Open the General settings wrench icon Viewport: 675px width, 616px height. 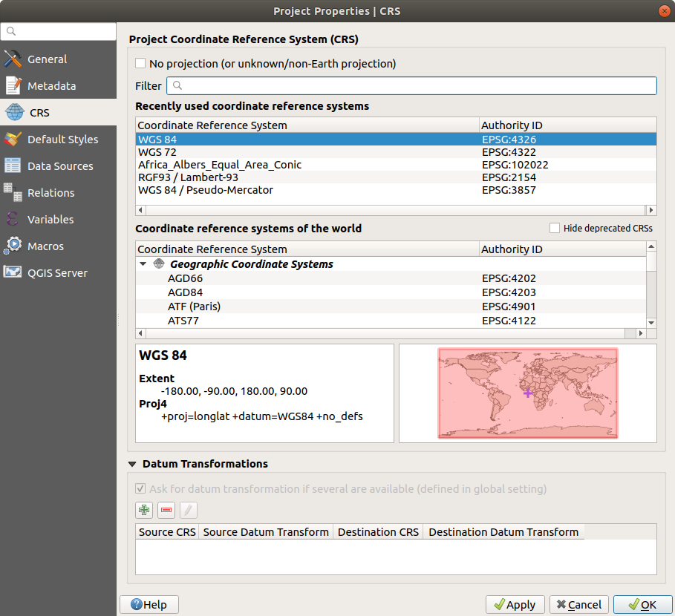13,59
